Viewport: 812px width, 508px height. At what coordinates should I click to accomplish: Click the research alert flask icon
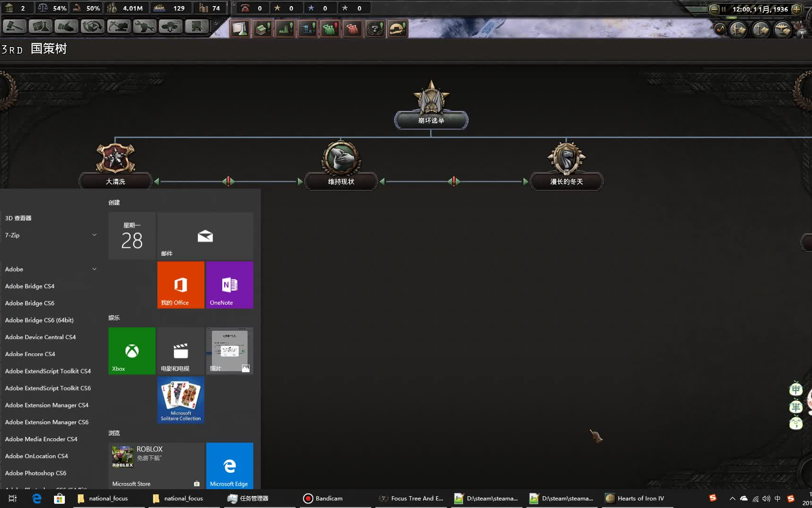click(240, 29)
